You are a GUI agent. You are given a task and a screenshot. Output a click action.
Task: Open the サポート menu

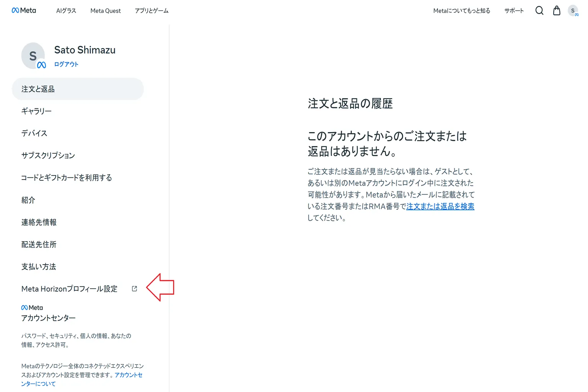coord(514,11)
